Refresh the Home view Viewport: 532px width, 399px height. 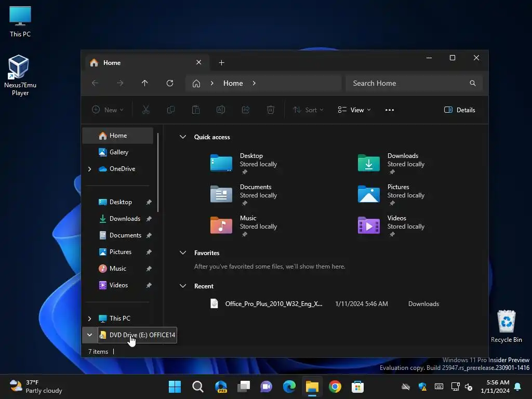170,83
